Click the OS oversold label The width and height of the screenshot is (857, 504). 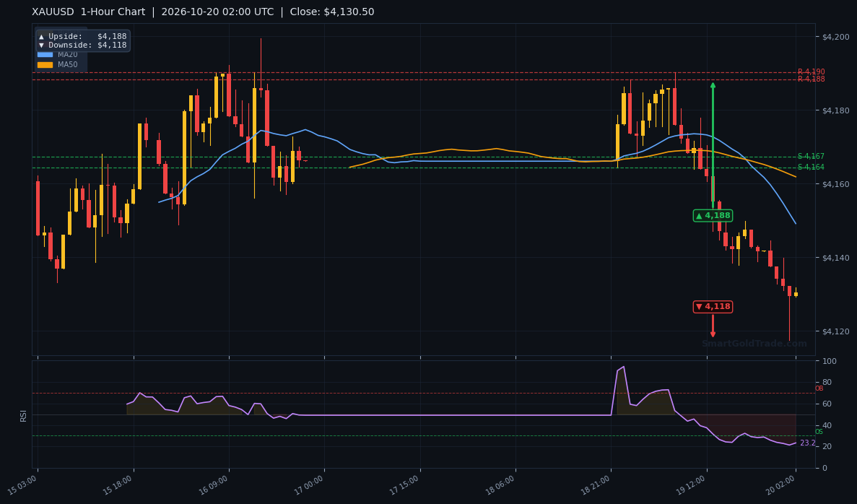[819, 432]
